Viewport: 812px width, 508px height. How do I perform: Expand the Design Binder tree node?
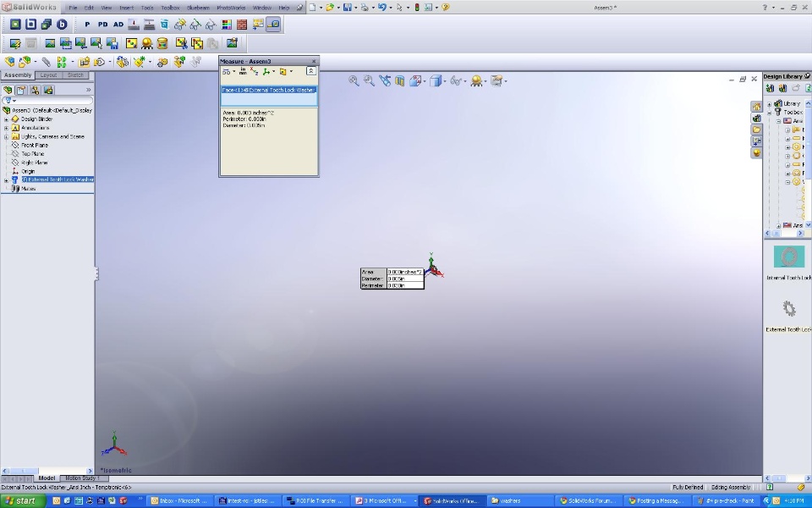pos(6,119)
